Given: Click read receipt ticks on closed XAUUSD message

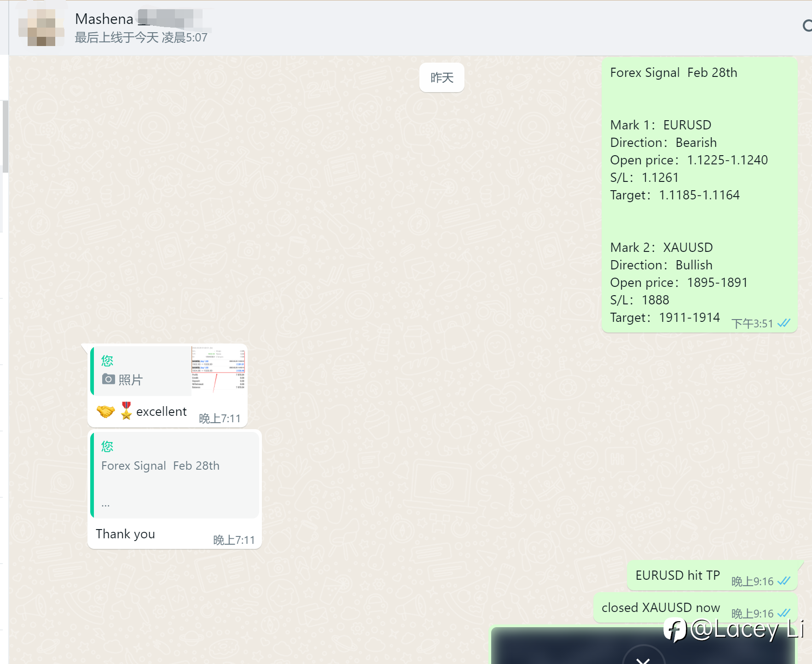Looking at the screenshot, I should pyautogui.click(x=784, y=613).
